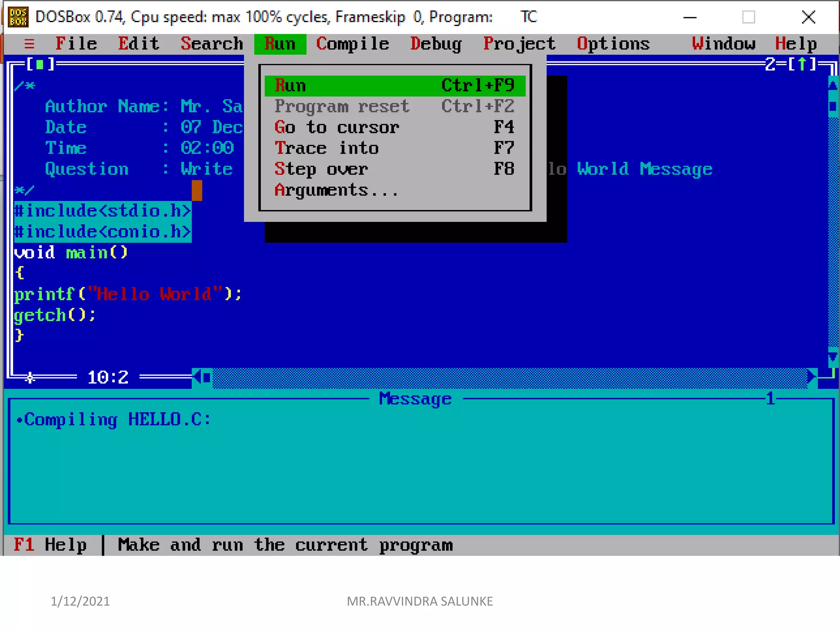840x630 pixels.
Task: Open the Compile menu
Action: point(352,44)
